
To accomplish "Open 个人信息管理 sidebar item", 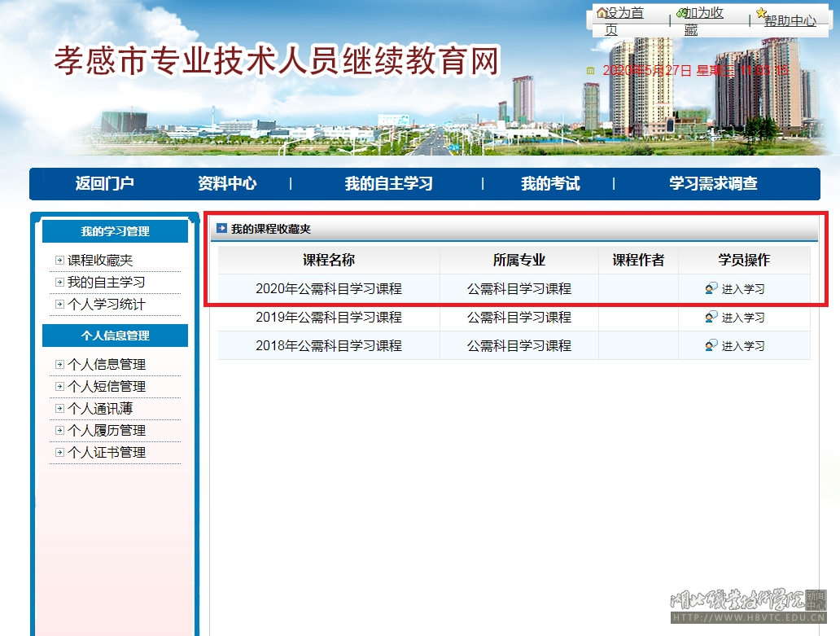I will click(x=106, y=365).
